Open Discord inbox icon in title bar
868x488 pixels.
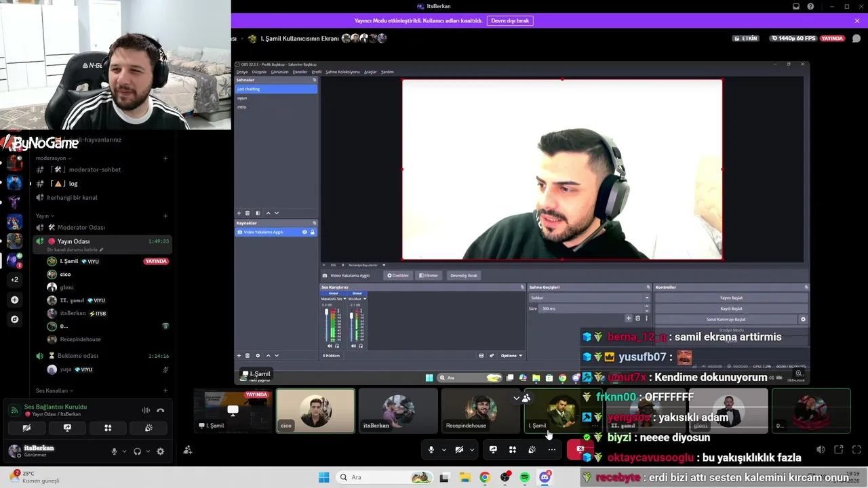click(796, 6)
